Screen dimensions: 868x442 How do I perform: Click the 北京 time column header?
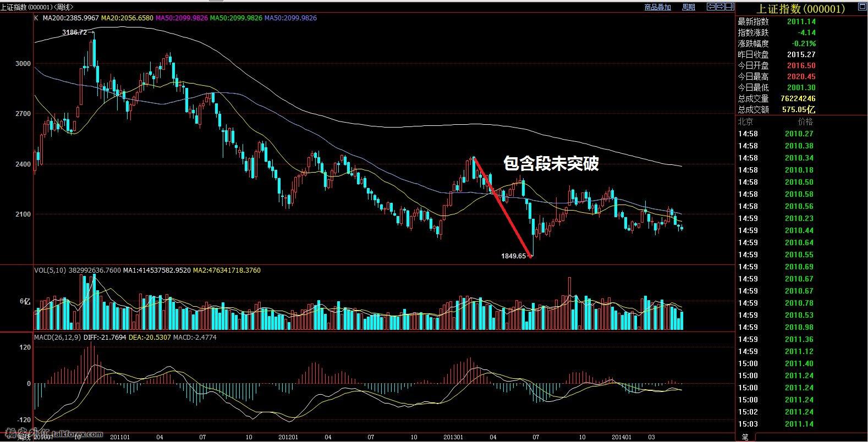(745, 121)
